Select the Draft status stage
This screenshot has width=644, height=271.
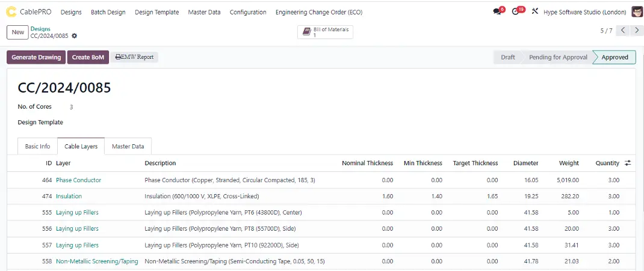point(507,58)
